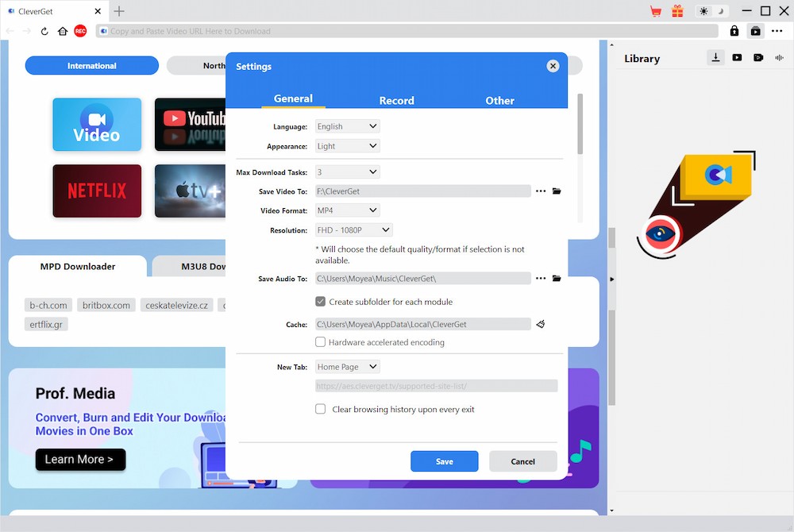Clear cache with the broom icon
The width and height of the screenshot is (794, 532).
click(541, 324)
